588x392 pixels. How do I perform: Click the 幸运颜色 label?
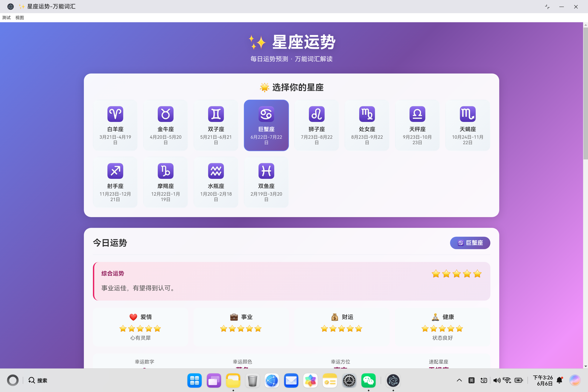(243, 362)
